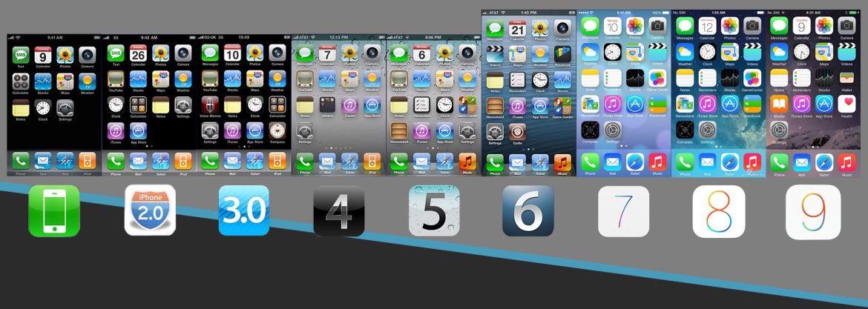Open the Utilities folder icon
The image size is (868, 309).
[327, 104]
